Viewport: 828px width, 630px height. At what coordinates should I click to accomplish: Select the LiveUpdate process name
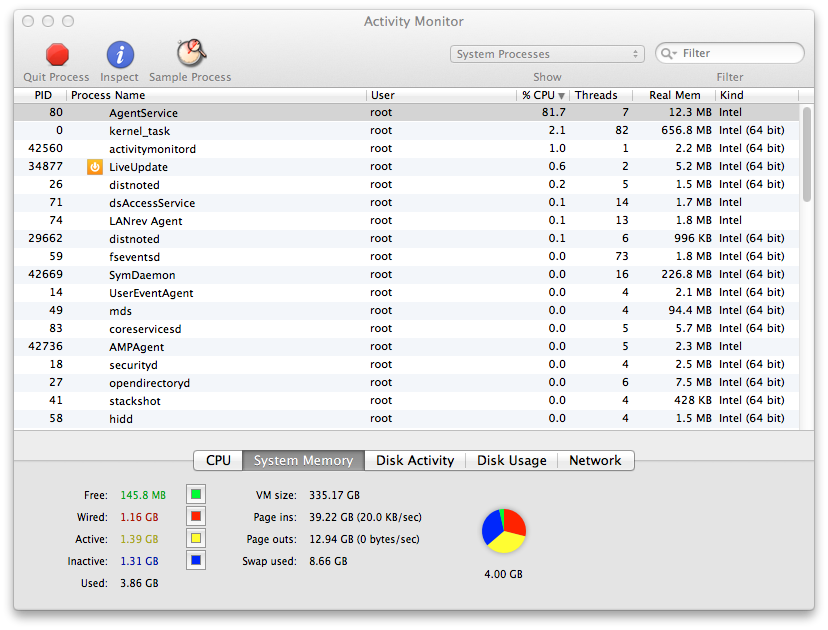tap(138, 167)
